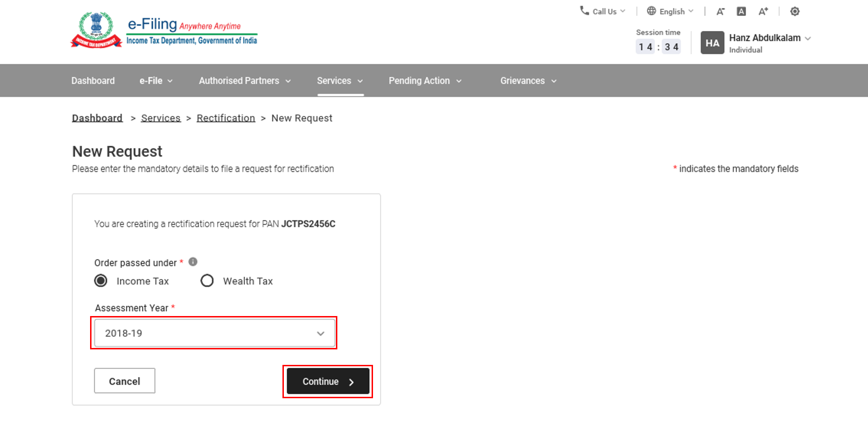Go to Rectification breadcrumb link
This screenshot has height=448, width=868.
[226, 118]
